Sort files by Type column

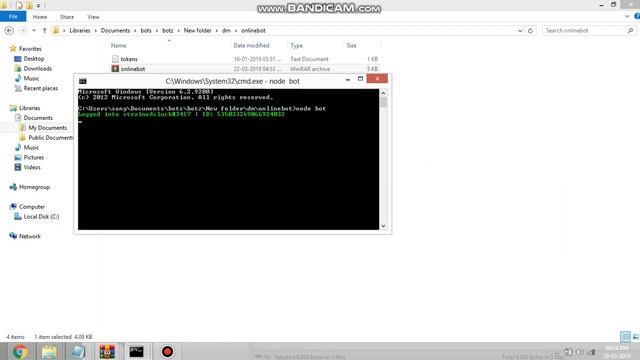click(296, 45)
